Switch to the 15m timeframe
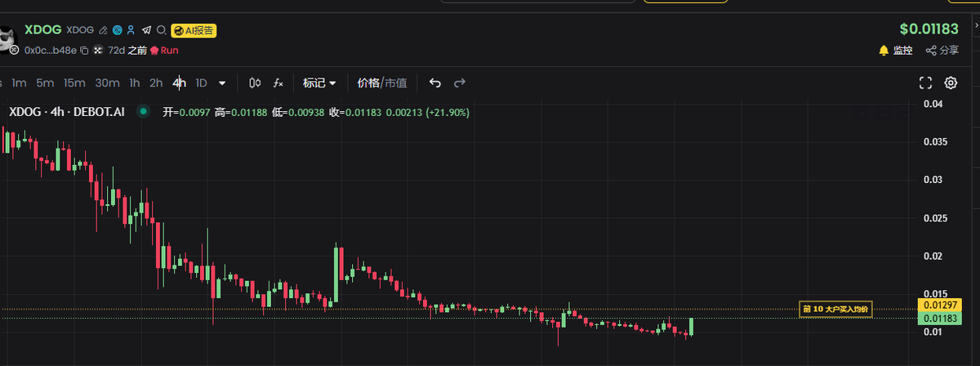 pyautogui.click(x=74, y=83)
